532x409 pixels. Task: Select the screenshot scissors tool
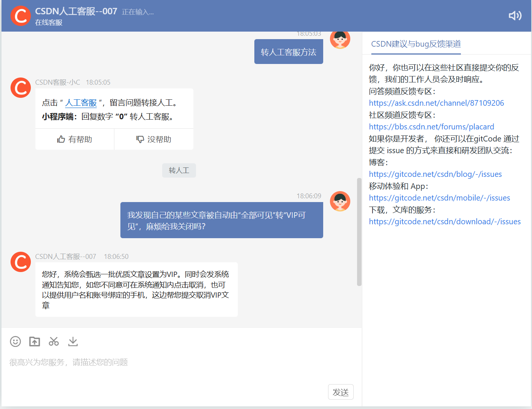tap(53, 341)
